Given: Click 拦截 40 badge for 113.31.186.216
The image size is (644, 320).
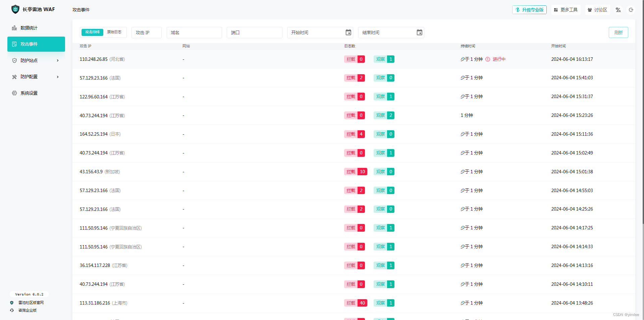Looking at the screenshot, I should 356,303.
